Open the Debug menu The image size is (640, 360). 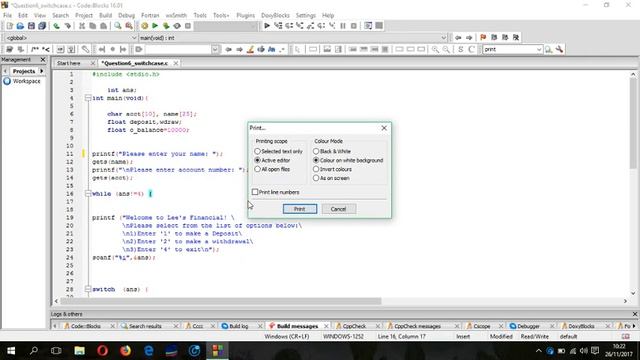[x=127, y=15]
